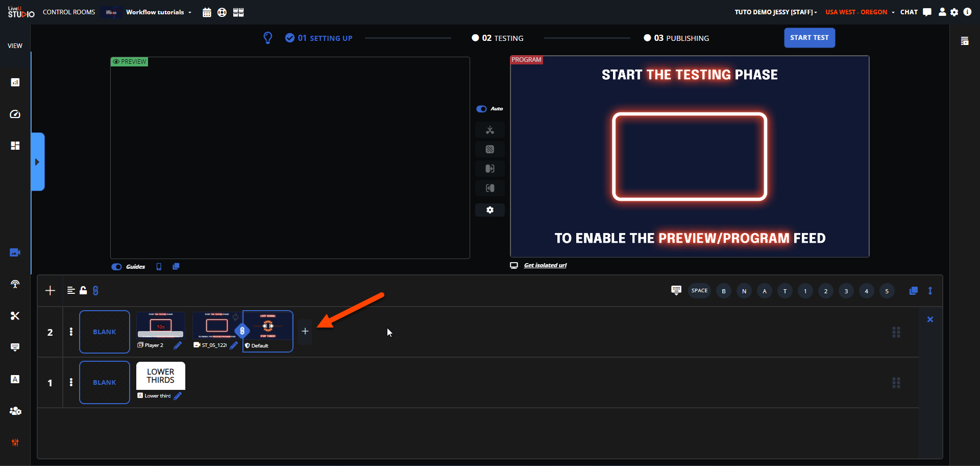Open the audio mixer sliders icon in sidebar

click(15, 442)
